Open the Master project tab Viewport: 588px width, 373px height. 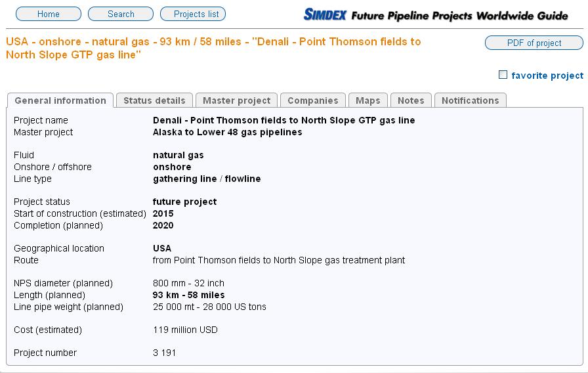(x=236, y=100)
